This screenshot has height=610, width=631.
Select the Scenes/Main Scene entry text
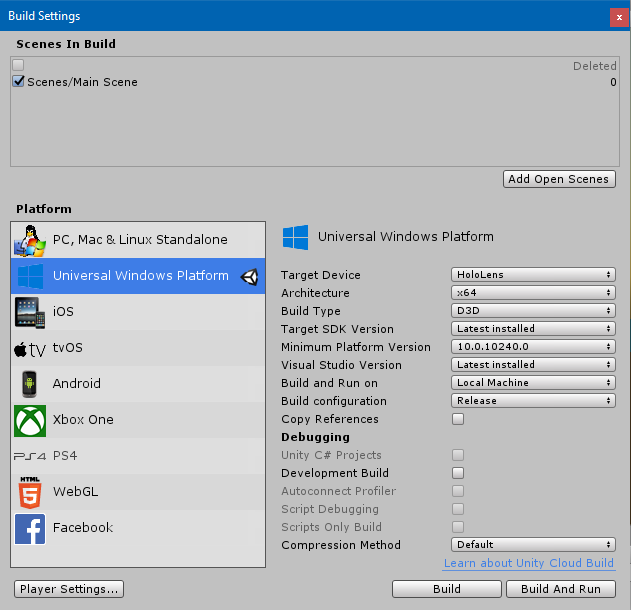point(82,82)
